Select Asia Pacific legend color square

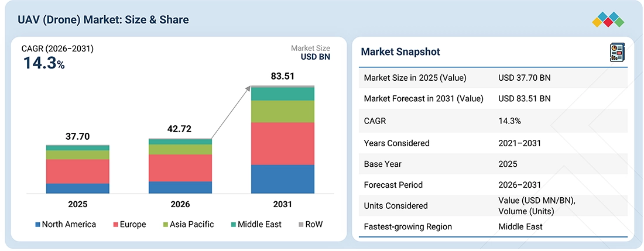pos(166,225)
